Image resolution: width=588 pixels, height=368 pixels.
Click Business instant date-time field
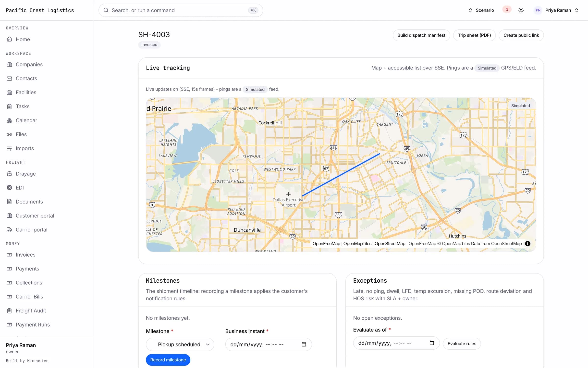pyautogui.click(x=269, y=344)
